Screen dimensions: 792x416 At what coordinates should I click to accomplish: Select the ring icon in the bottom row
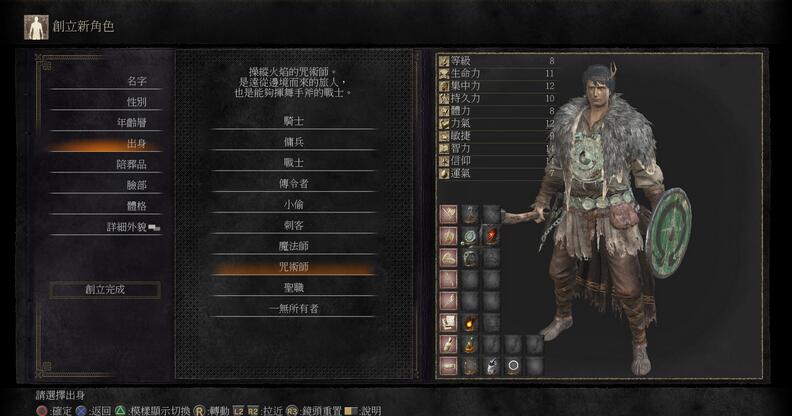click(x=513, y=366)
